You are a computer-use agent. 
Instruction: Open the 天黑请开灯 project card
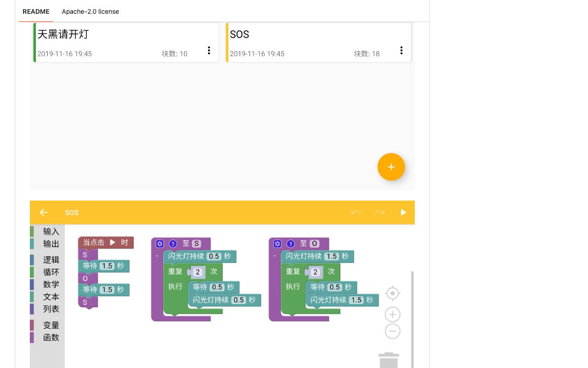tap(126, 42)
